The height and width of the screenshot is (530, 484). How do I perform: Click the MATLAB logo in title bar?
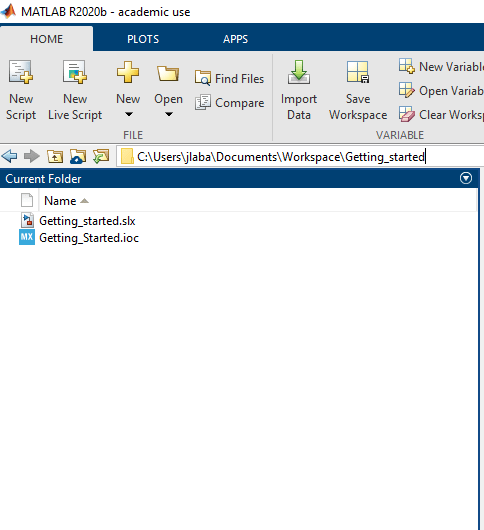point(8,11)
